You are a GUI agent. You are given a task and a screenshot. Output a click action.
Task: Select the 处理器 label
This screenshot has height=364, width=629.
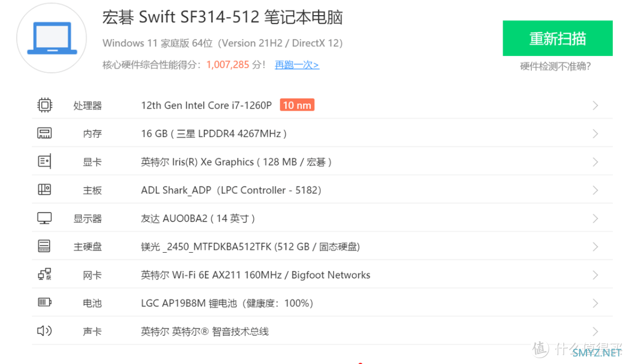point(87,105)
